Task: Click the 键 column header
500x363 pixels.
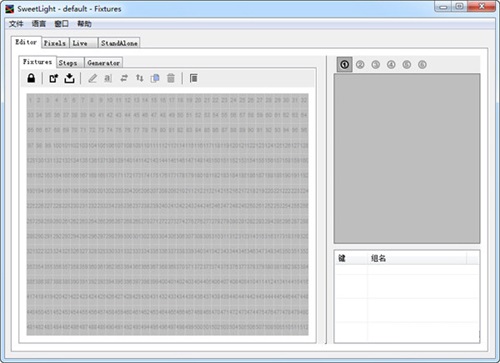Action: (351, 258)
